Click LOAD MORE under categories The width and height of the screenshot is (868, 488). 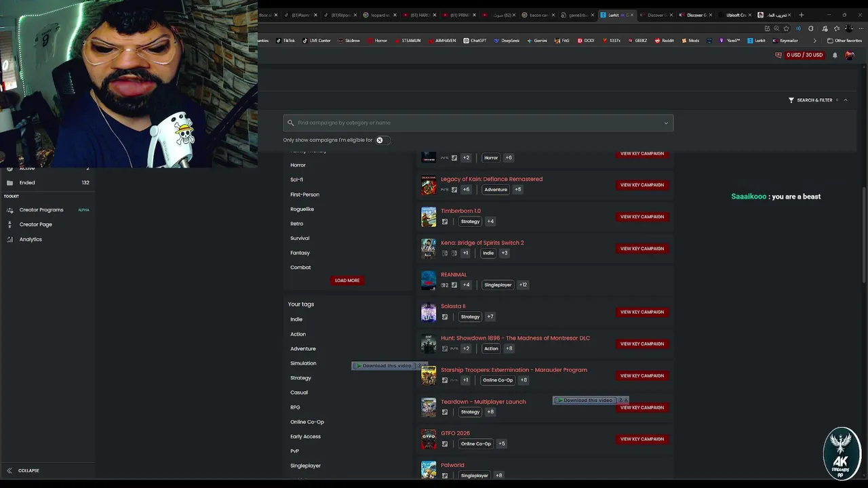click(347, 281)
